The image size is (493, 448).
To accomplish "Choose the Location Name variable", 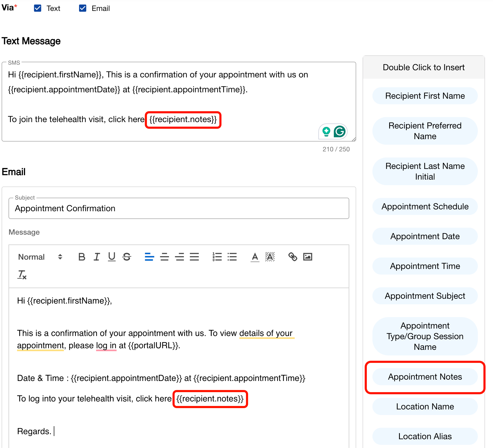I will [x=425, y=406].
